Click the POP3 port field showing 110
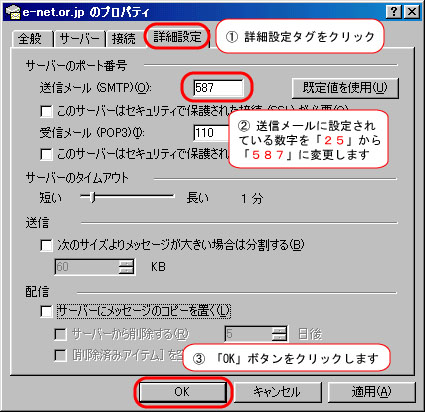 click(x=211, y=133)
